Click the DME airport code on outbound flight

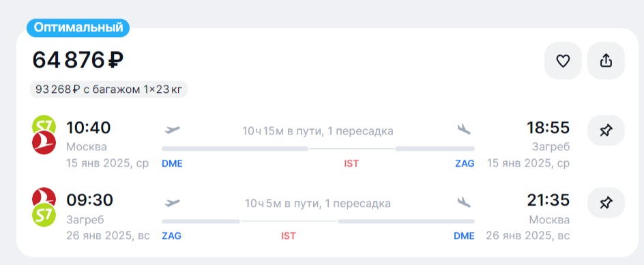tap(172, 164)
